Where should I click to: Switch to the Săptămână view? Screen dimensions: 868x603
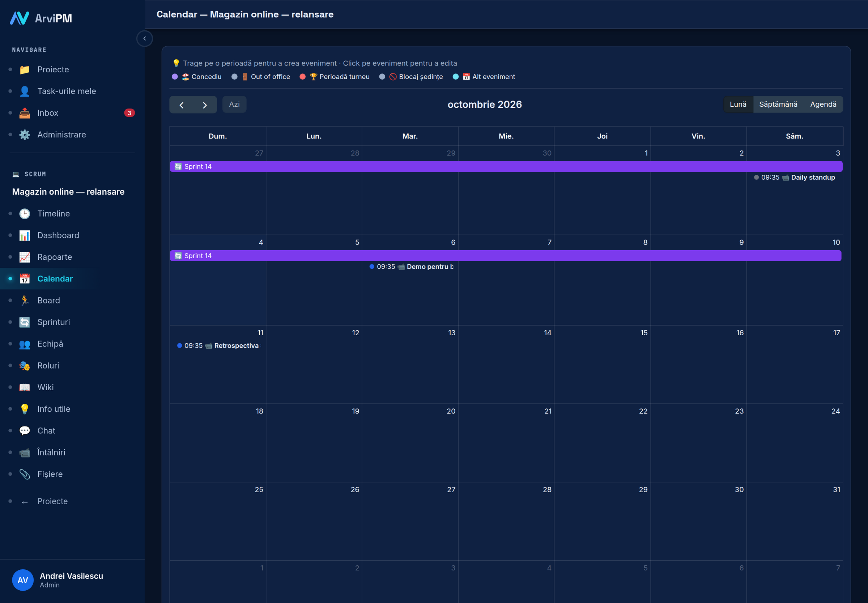[x=778, y=104]
